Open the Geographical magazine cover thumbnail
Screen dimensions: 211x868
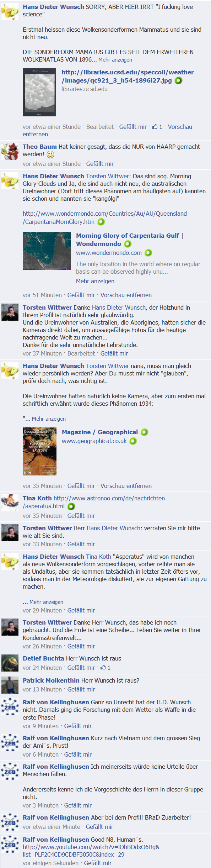click(39, 451)
